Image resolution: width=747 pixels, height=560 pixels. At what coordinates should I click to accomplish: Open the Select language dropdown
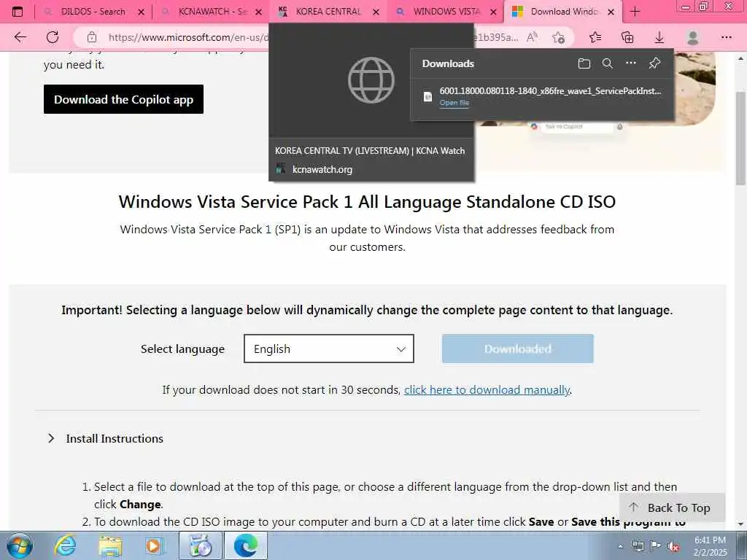pyautogui.click(x=329, y=349)
